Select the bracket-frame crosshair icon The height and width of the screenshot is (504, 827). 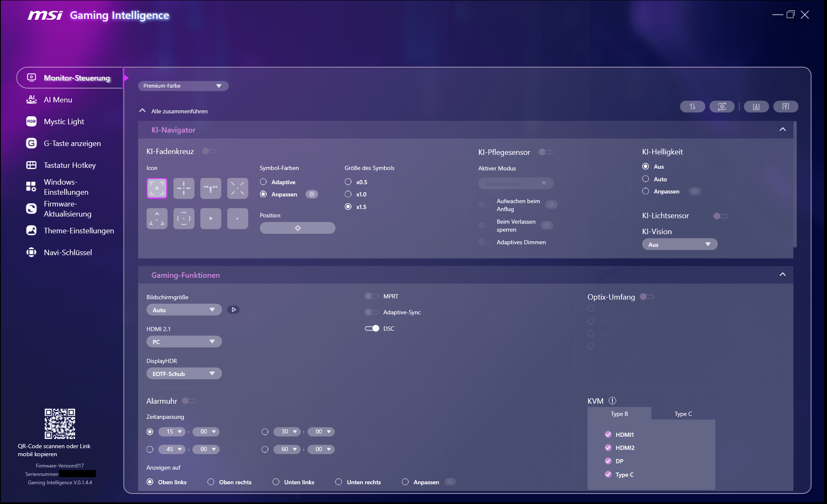tap(157, 188)
